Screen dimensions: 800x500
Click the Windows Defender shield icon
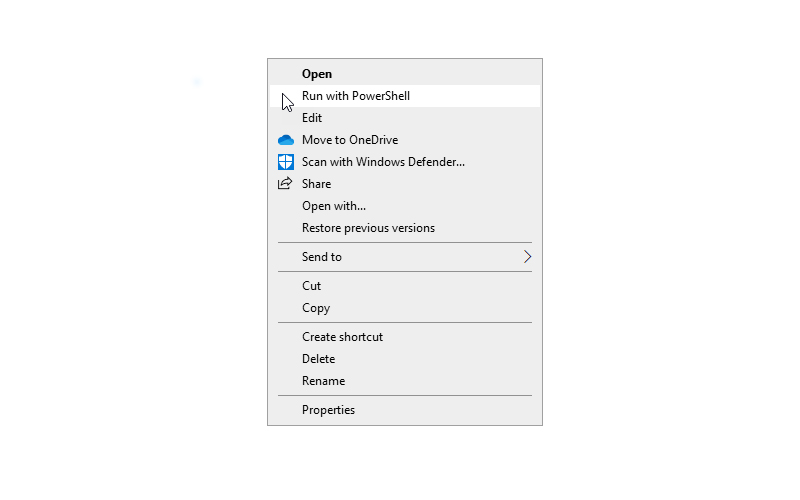(285, 162)
